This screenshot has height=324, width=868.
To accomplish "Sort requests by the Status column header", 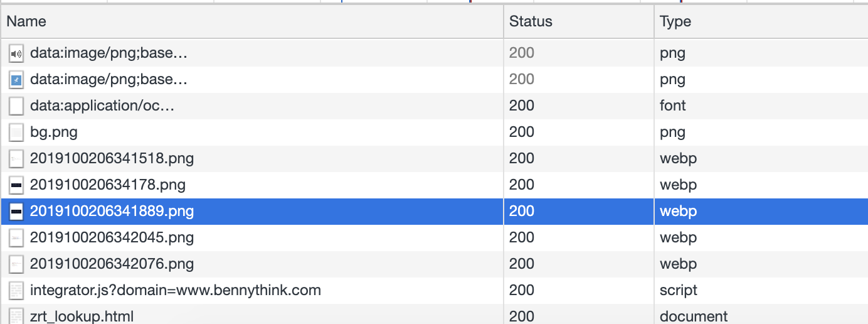I will coord(531,21).
